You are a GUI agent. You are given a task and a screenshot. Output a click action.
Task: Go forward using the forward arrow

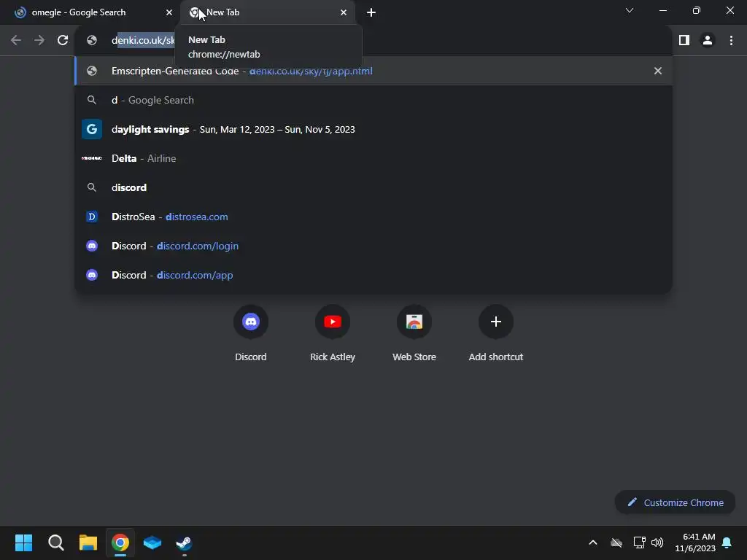pyautogui.click(x=39, y=41)
